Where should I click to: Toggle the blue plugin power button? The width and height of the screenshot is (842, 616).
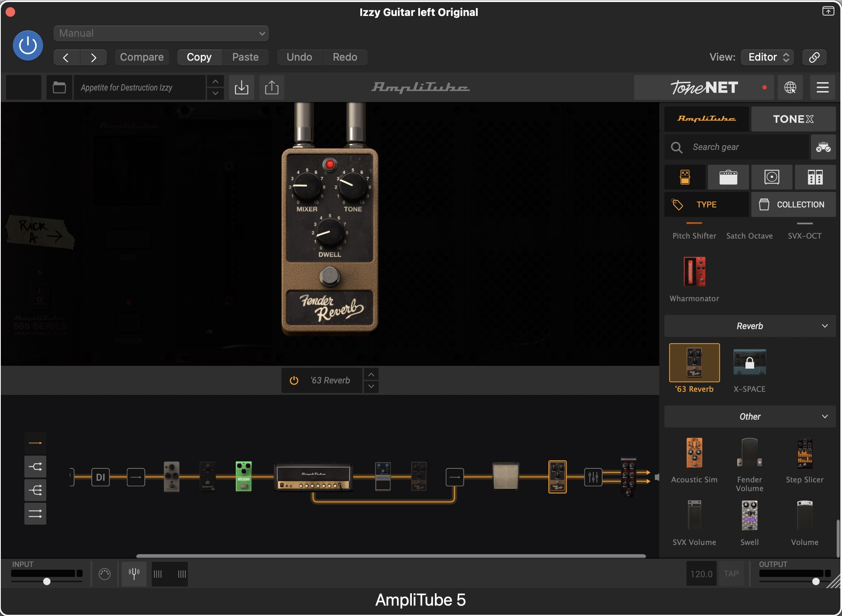[28, 45]
